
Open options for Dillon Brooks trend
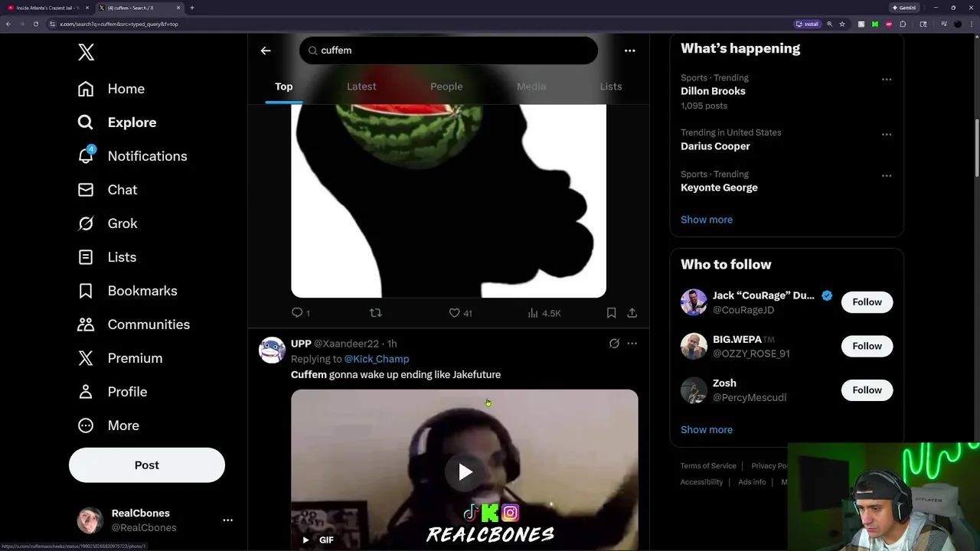pyautogui.click(x=887, y=79)
